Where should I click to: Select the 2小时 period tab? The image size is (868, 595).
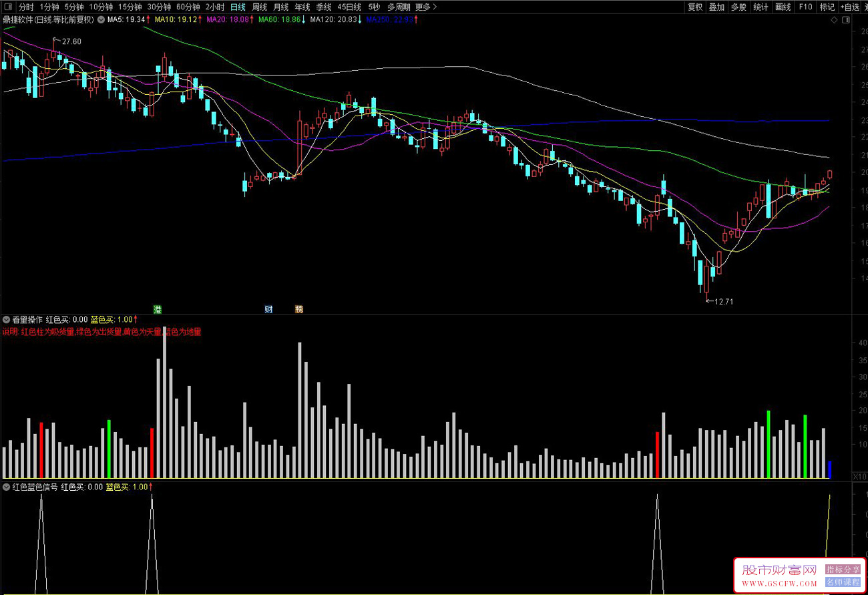coord(215,7)
